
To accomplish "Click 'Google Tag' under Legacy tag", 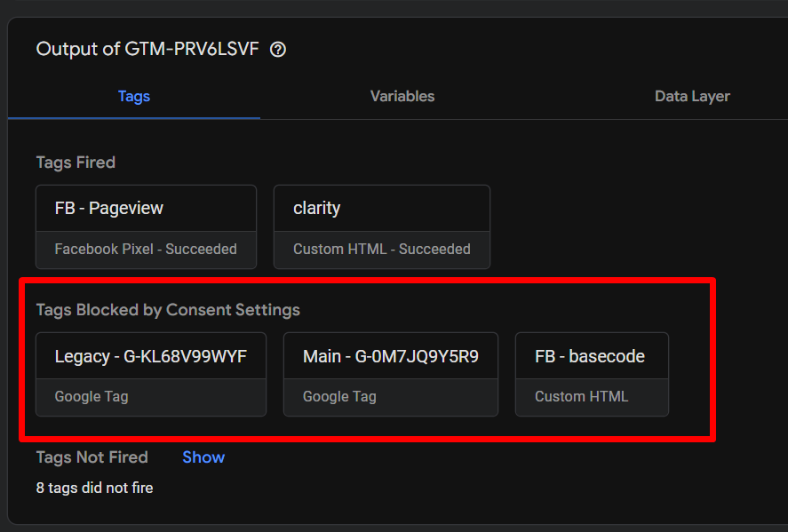I will (92, 397).
